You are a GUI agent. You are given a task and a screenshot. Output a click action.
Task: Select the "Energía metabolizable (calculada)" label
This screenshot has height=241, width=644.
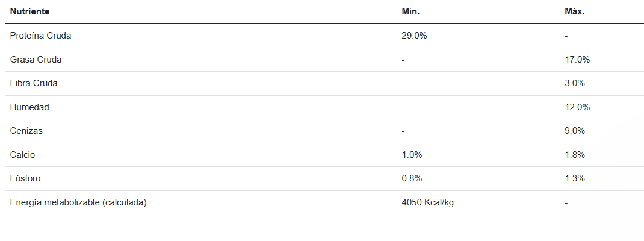pos(79,202)
